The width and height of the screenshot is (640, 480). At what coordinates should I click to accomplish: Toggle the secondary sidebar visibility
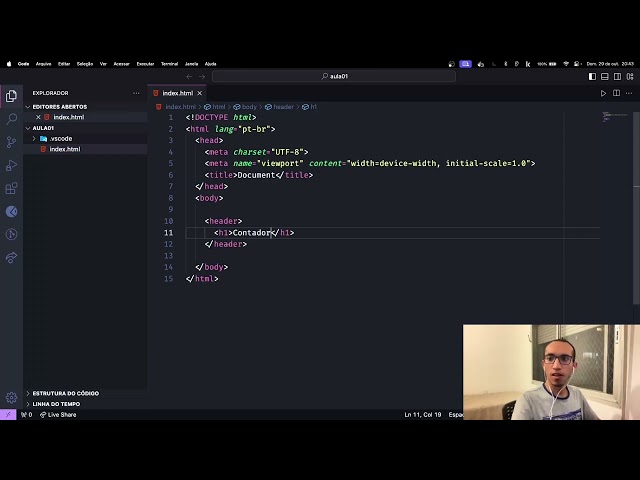pyautogui.click(x=618, y=77)
